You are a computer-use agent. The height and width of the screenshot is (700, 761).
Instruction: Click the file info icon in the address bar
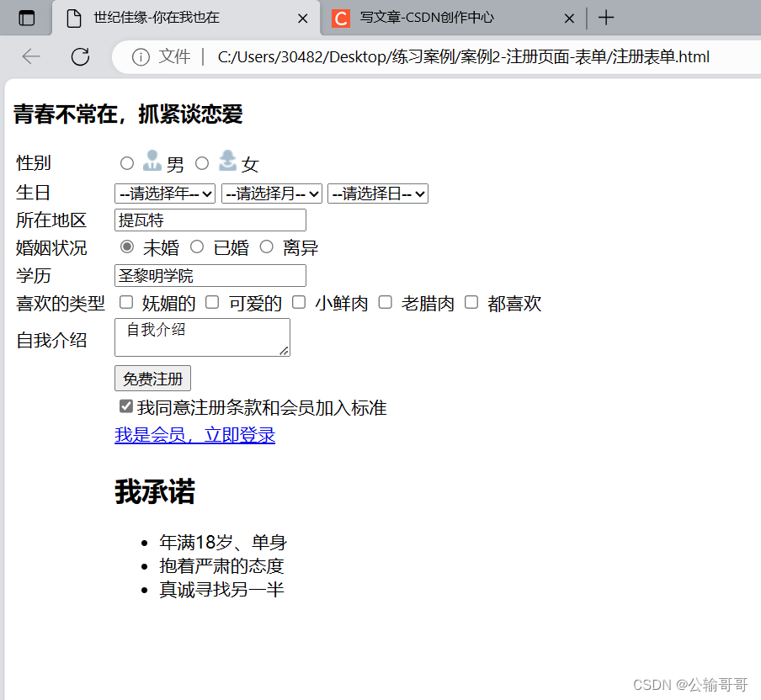tap(140, 56)
